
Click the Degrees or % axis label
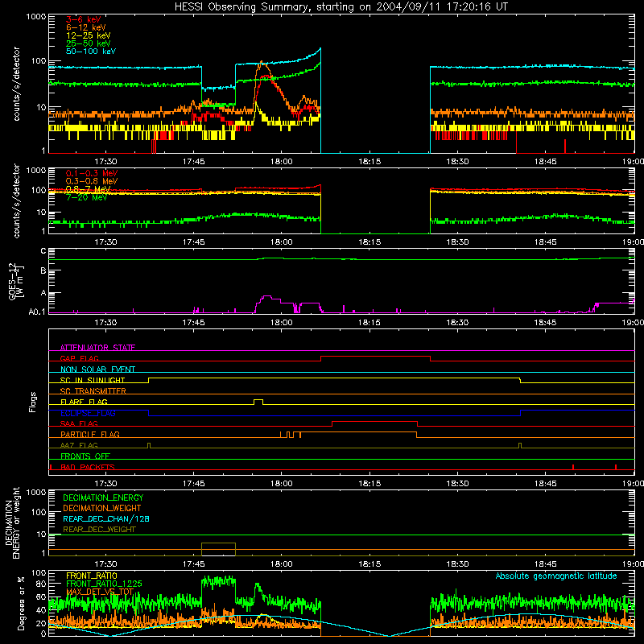[x=20, y=603]
